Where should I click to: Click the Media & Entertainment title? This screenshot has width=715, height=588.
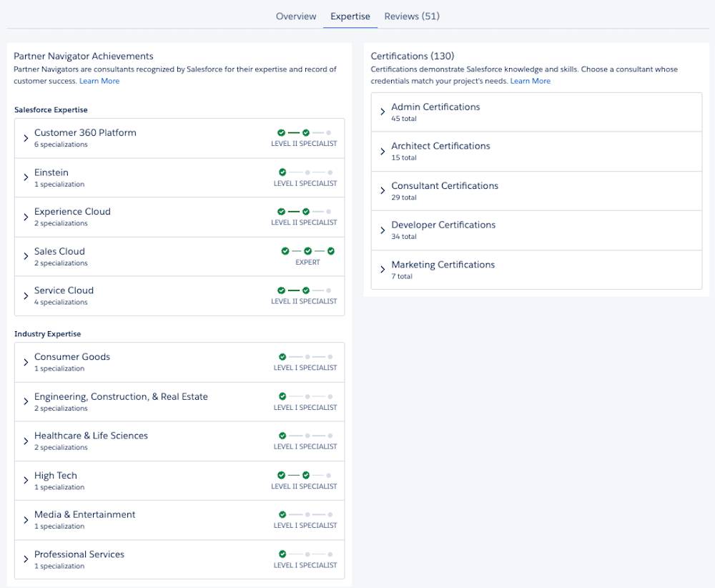(x=85, y=514)
